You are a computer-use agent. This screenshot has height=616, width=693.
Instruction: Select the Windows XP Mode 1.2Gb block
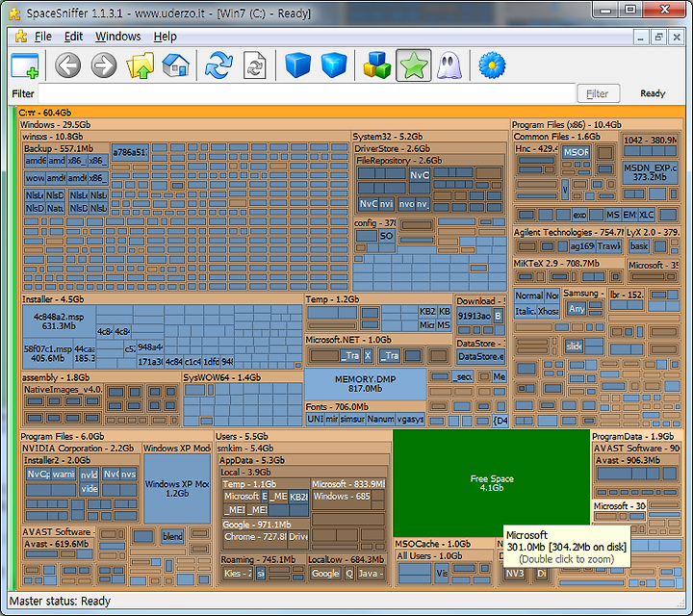177,489
